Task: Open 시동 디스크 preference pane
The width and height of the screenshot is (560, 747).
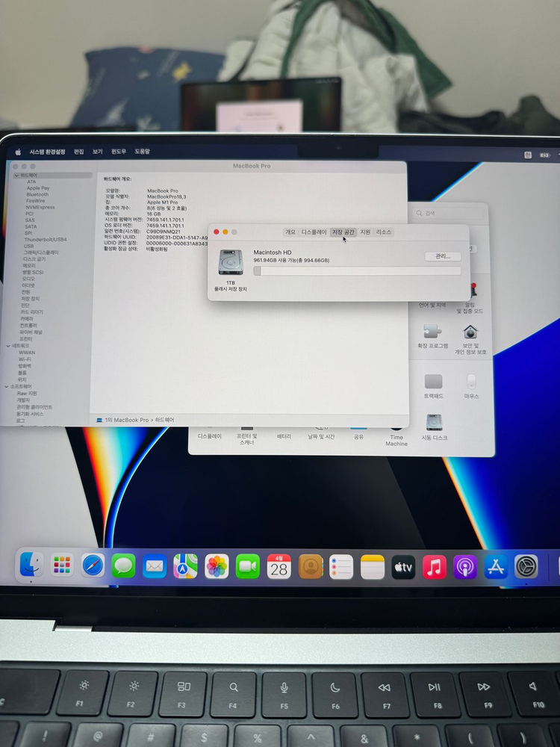Action: [435, 427]
